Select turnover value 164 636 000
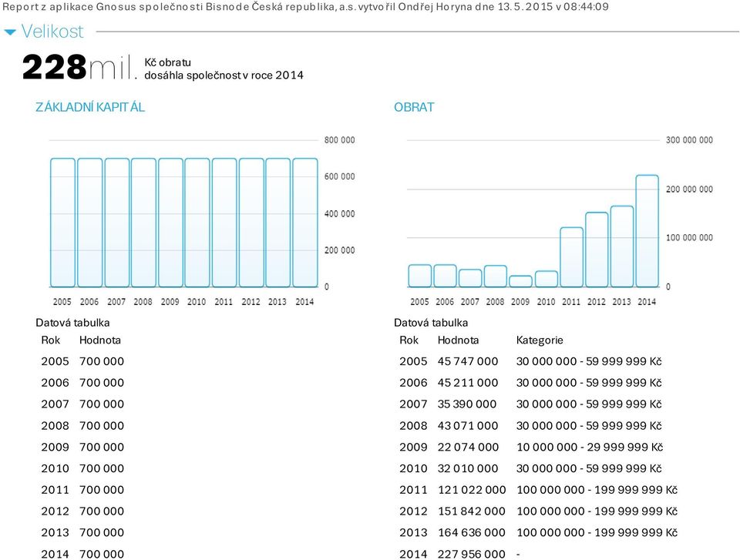The image size is (740, 560). [x=471, y=532]
